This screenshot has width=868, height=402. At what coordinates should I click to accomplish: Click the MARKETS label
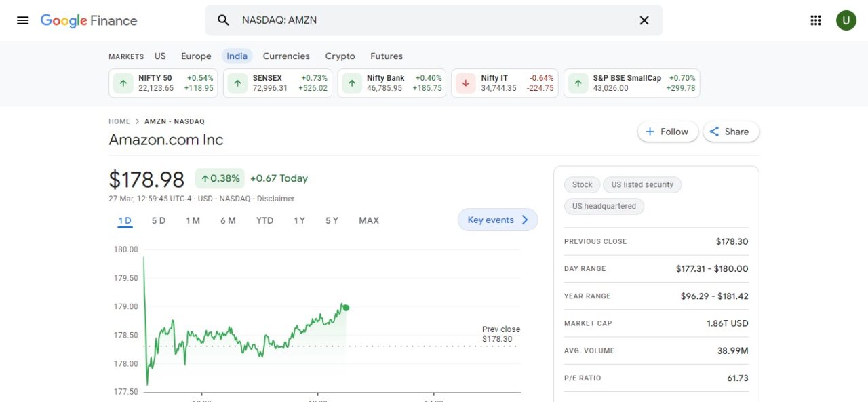tap(126, 56)
